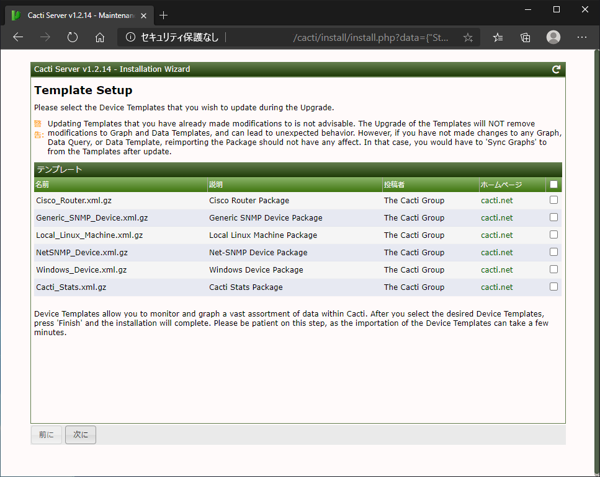600x477 pixels.
Task: Select the Windows_Device.xml.gz name cell
Action: (81, 270)
